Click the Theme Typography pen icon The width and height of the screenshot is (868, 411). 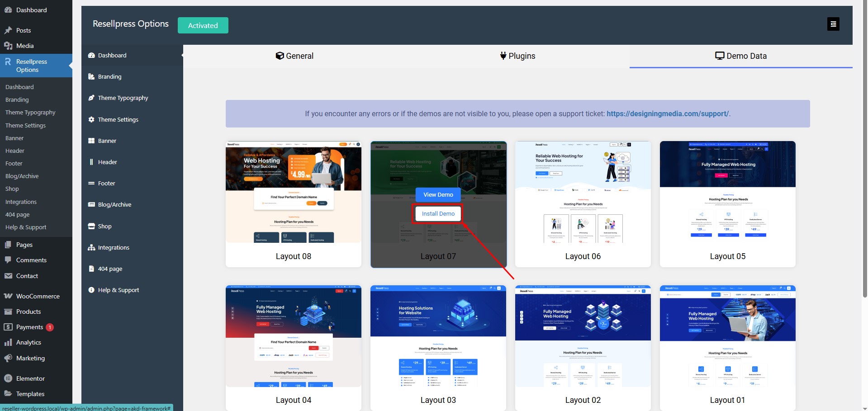click(92, 98)
